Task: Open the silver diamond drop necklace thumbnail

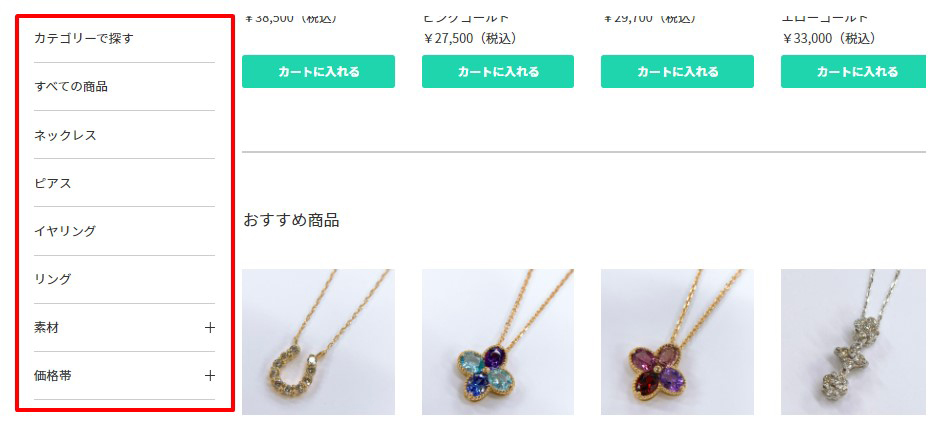Action: pos(853,342)
